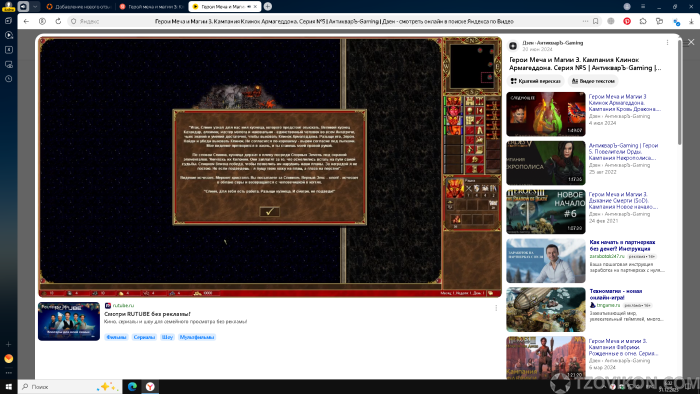Click the Краткий пересказ button
This screenshot has width=700, height=394.
(536, 81)
